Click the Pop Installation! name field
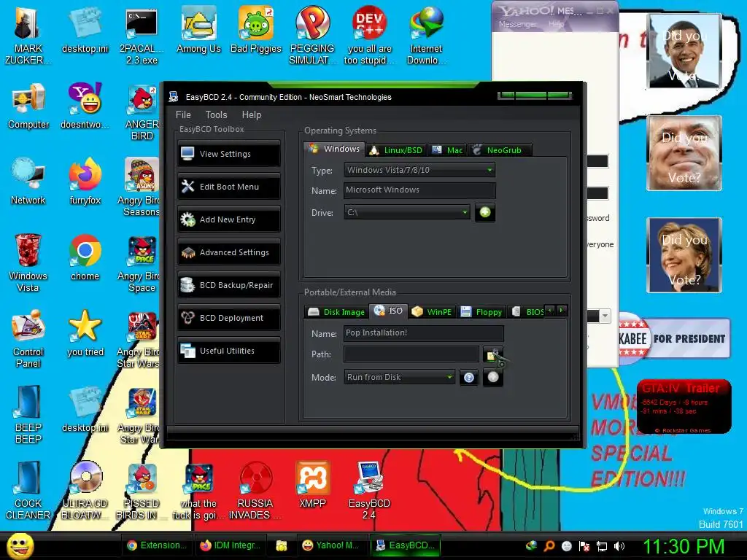Screen dimensions: 747x560 (x=423, y=332)
